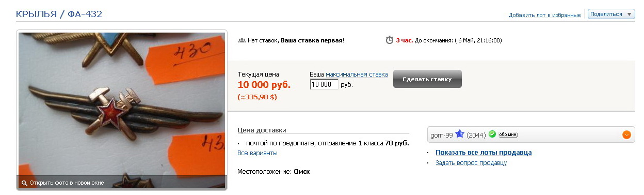Click the bidders group icon
The height and width of the screenshot is (195, 644).
click(242, 40)
